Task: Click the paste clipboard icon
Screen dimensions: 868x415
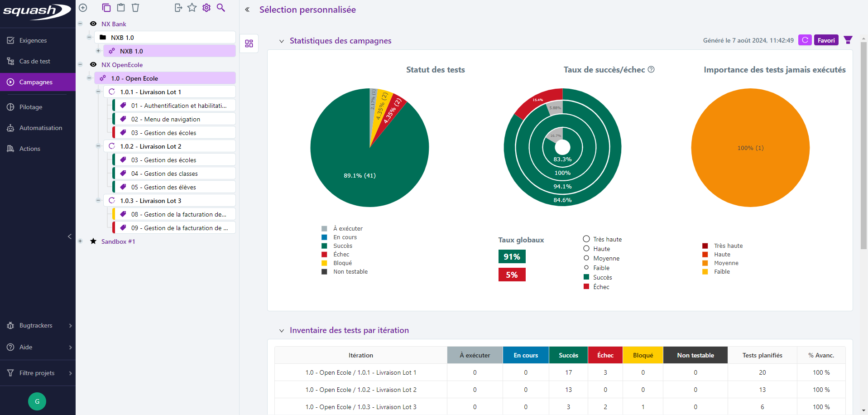Action: 121,8
